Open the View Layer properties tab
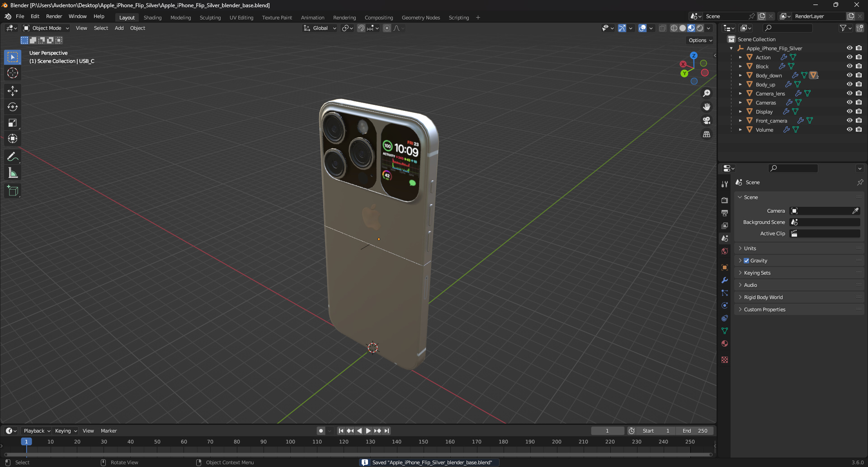The height and width of the screenshot is (467, 868). coord(725,225)
